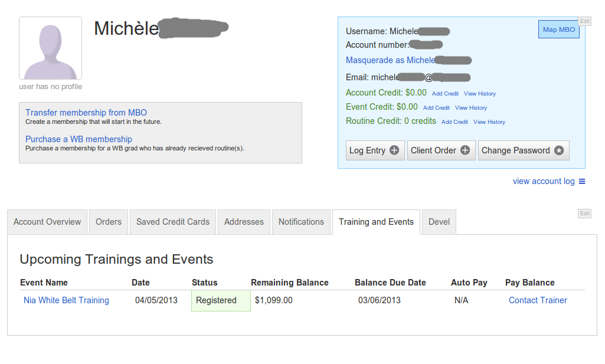Click Edit on the account info box
This screenshot has width=605, height=364.
584,21
